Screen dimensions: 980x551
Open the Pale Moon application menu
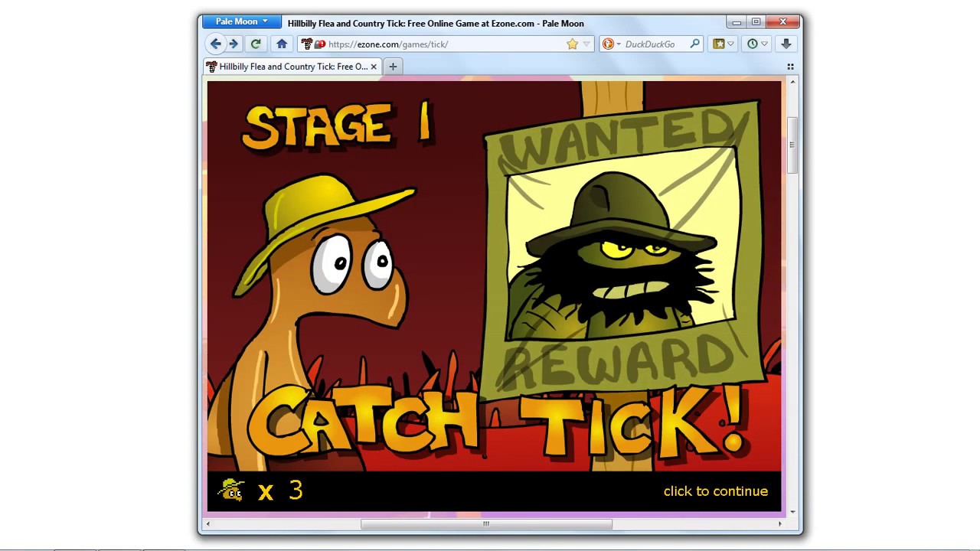tap(241, 22)
